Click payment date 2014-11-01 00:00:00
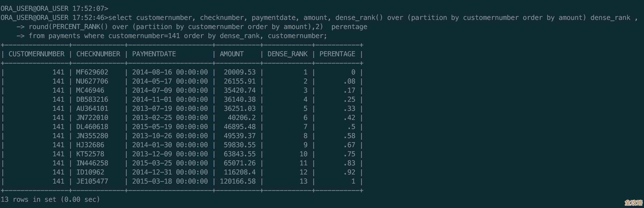Viewport: 644px width, 208px height. coord(170,99)
